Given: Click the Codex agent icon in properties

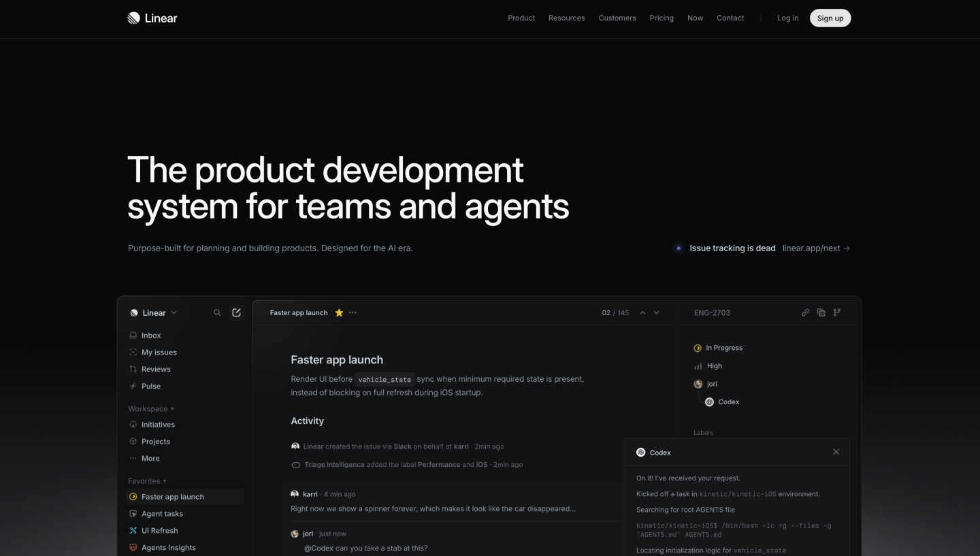Looking at the screenshot, I should [x=709, y=402].
